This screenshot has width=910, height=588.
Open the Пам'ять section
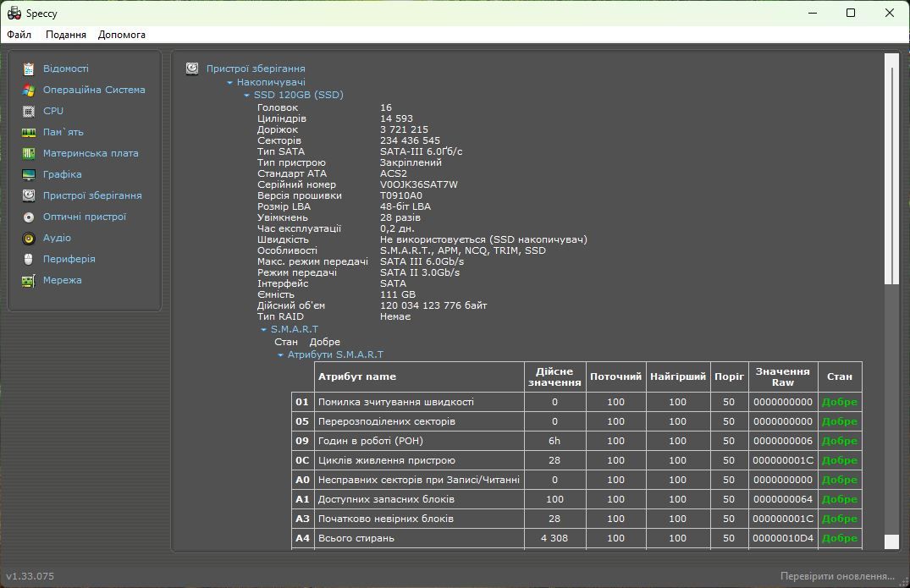click(63, 132)
